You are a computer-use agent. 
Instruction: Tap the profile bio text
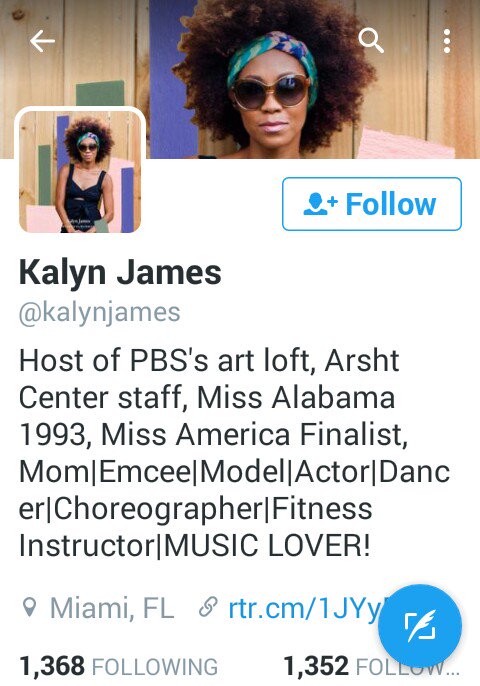tap(234, 453)
